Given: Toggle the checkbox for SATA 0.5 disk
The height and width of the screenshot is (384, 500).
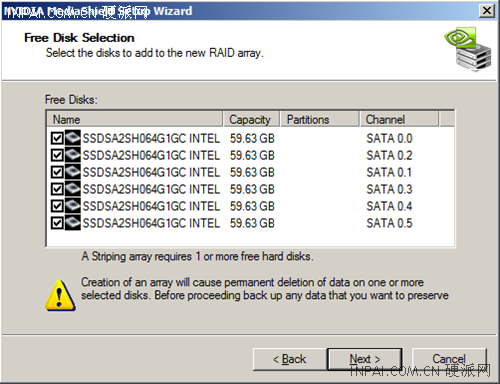Looking at the screenshot, I should pyautogui.click(x=57, y=223).
